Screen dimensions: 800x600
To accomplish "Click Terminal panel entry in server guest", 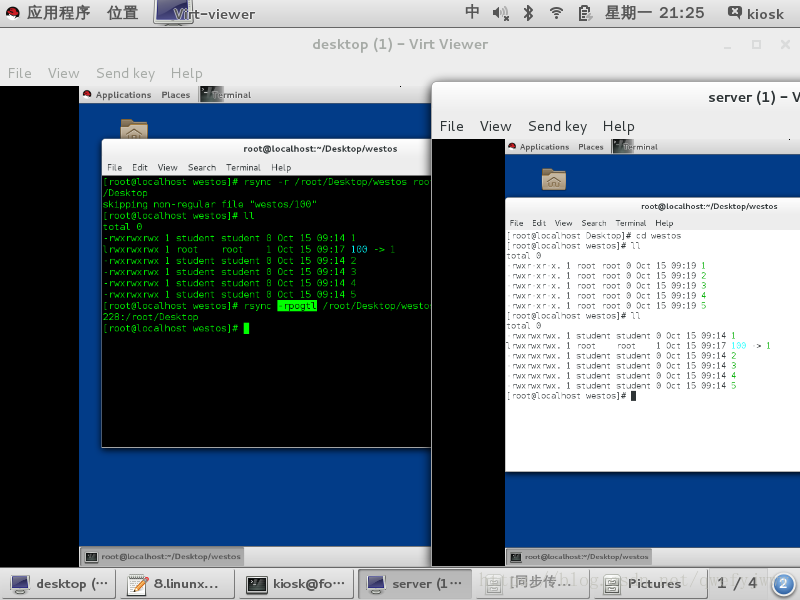I will pos(635,147).
